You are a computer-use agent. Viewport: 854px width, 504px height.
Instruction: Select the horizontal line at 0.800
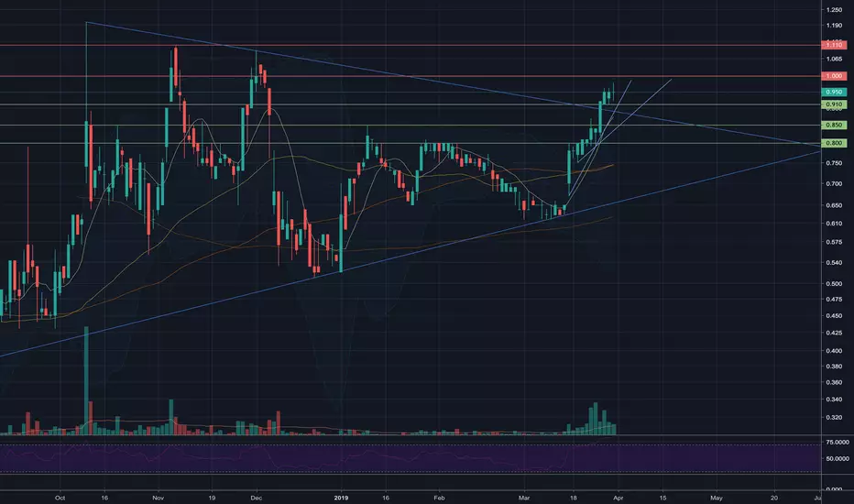(409, 143)
